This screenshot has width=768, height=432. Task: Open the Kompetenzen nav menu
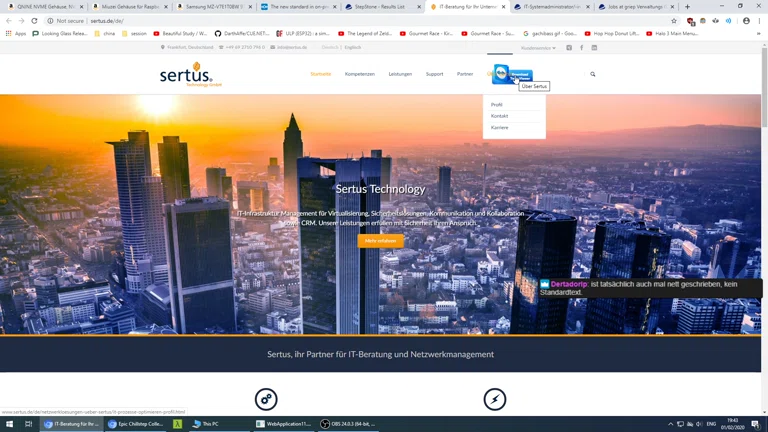(x=360, y=74)
